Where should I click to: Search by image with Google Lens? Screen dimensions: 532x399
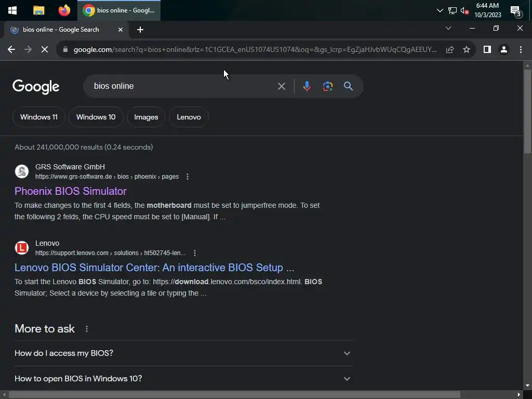327,86
